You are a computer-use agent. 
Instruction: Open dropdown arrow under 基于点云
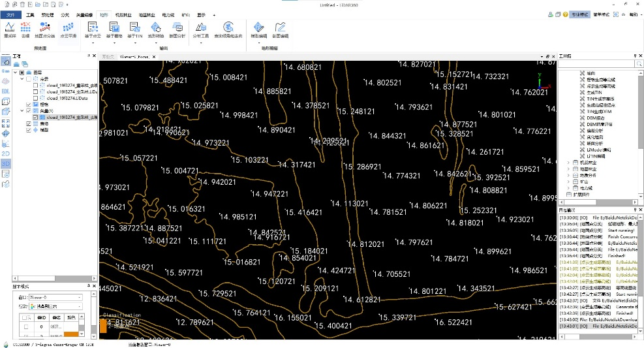(x=93, y=42)
